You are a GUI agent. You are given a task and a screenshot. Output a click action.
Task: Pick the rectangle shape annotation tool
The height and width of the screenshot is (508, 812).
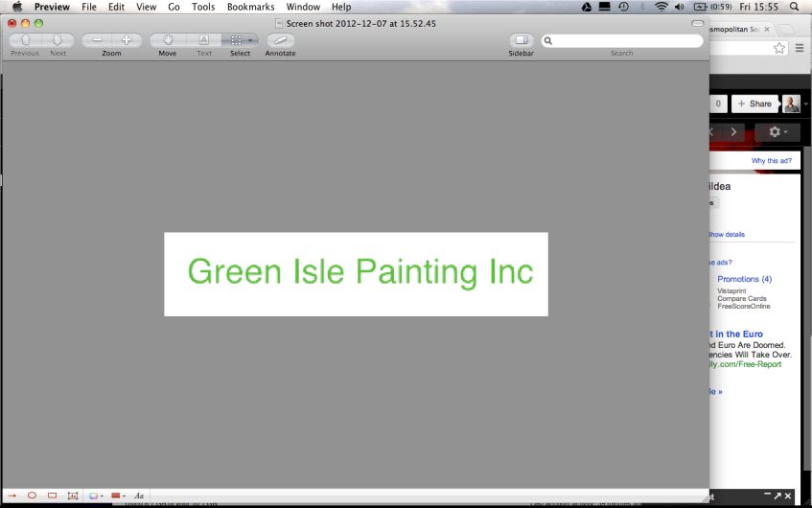tap(53, 496)
